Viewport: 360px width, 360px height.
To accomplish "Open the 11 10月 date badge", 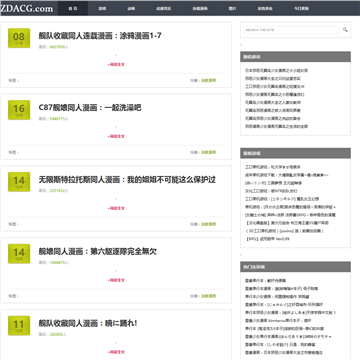I will pos(19,326).
